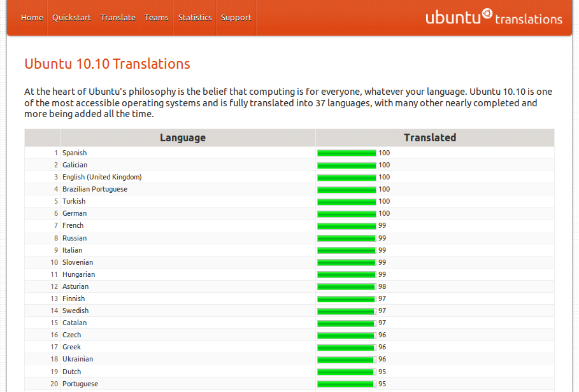Image resolution: width=579 pixels, height=392 pixels.
Task: Click the Dutch progress bar
Action: pyautogui.click(x=347, y=372)
